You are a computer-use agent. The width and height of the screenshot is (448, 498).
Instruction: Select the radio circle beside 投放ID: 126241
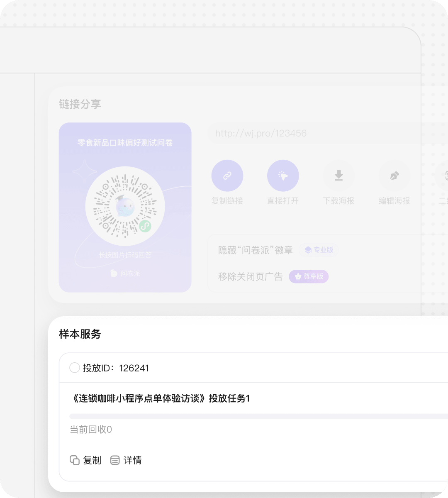[x=75, y=368]
